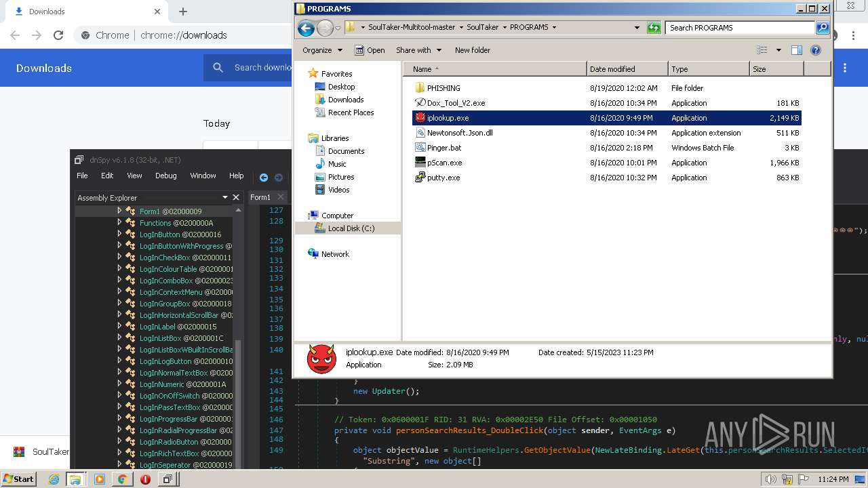Expand LogInButton @02000016 node
Image resolution: width=868 pixels, height=488 pixels.
[x=119, y=234]
